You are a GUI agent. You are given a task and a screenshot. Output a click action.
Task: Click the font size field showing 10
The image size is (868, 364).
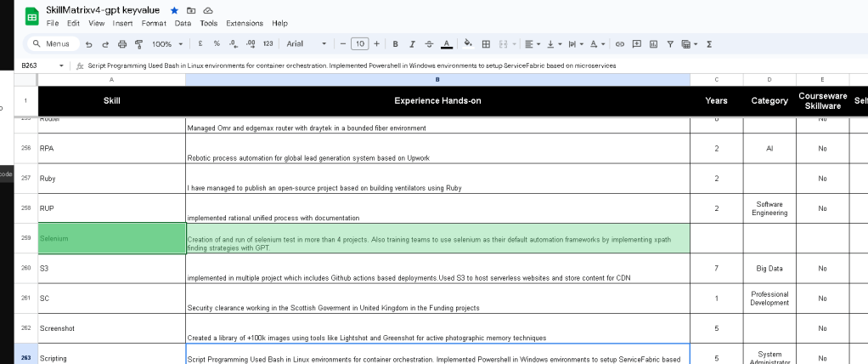tap(360, 43)
